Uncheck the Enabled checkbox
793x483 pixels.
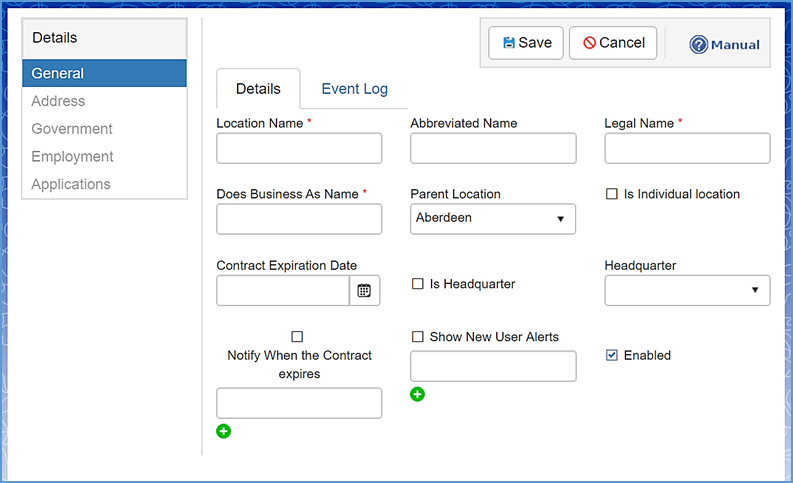612,355
